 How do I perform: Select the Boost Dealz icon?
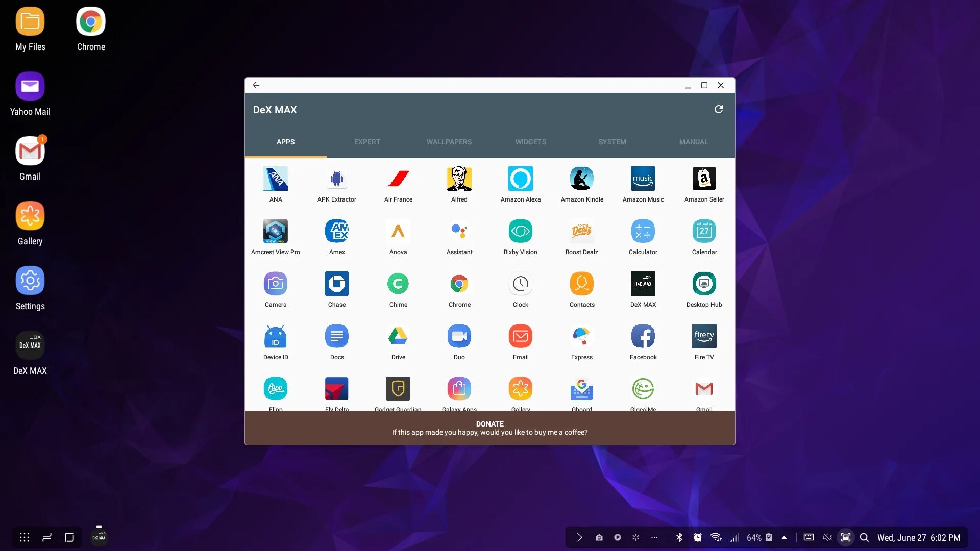(581, 232)
